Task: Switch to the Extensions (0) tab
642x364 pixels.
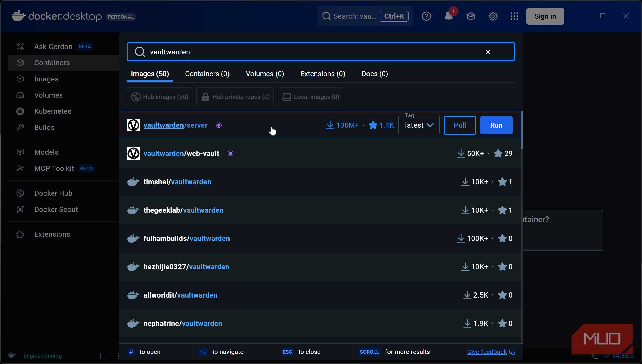Action: 323,74
